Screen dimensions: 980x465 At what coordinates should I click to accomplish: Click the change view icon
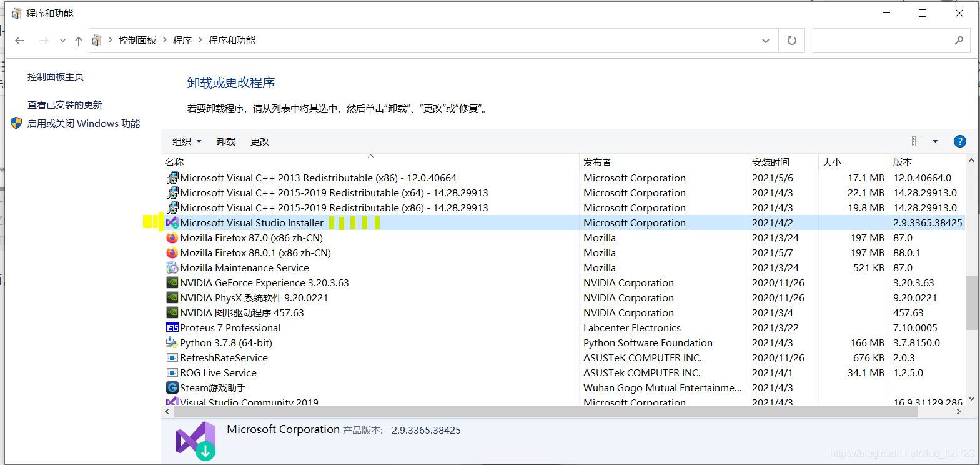(918, 141)
